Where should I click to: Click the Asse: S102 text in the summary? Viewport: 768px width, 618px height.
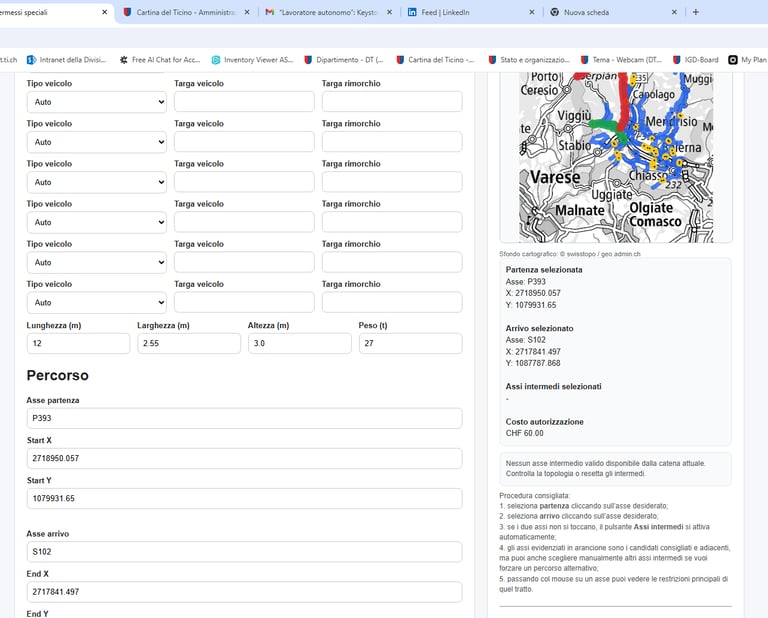pyautogui.click(x=526, y=340)
